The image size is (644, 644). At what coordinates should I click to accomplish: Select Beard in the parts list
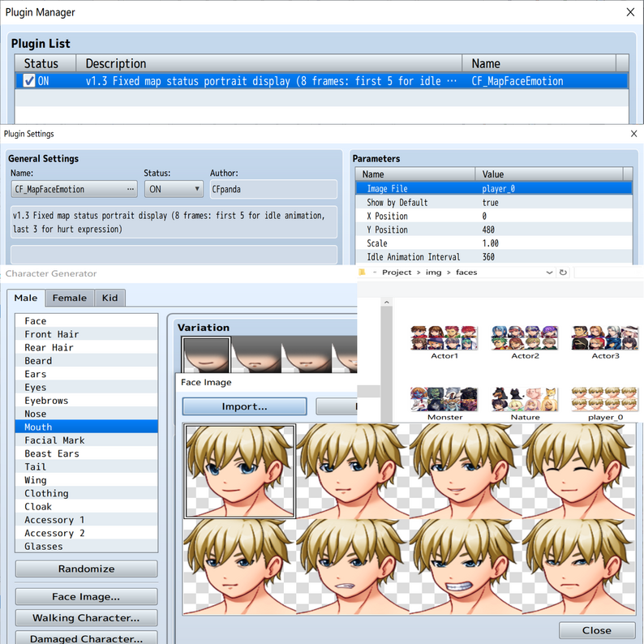(x=86, y=361)
